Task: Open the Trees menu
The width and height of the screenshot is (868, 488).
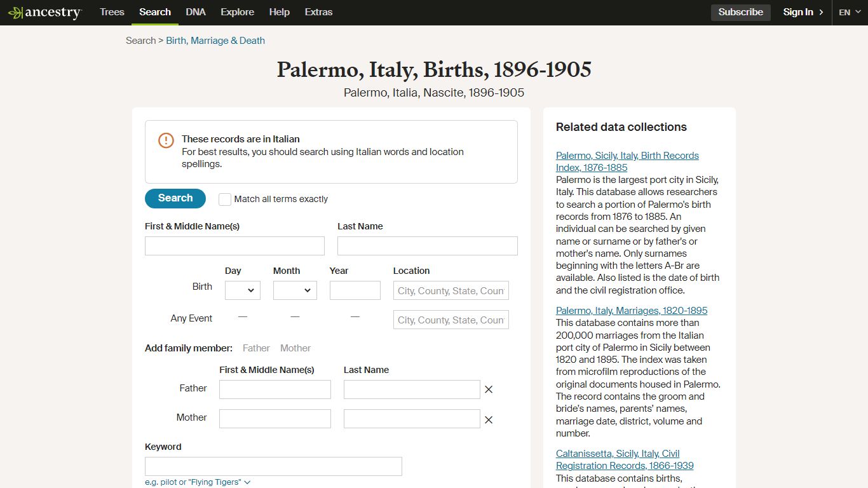Action: coord(112,12)
